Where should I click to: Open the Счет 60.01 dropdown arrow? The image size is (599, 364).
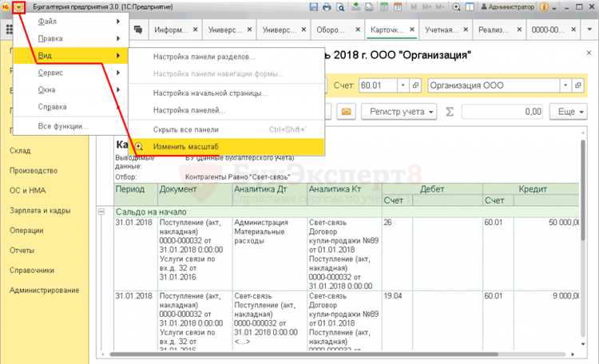coord(403,85)
